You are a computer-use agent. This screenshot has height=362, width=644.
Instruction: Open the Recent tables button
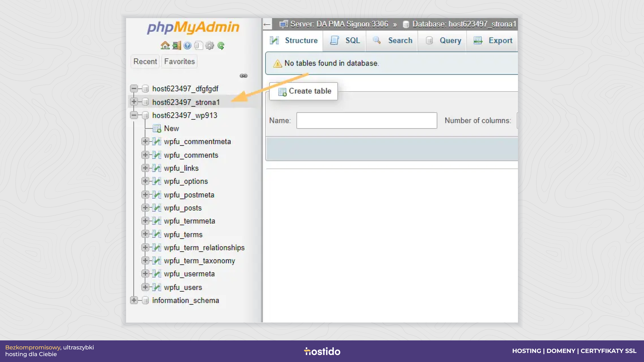click(145, 61)
